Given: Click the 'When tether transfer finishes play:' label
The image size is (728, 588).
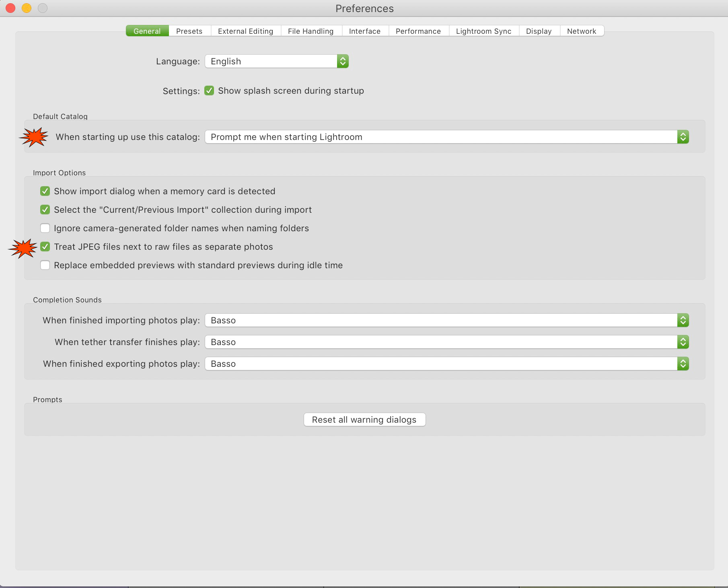Looking at the screenshot, I should 128,342.
